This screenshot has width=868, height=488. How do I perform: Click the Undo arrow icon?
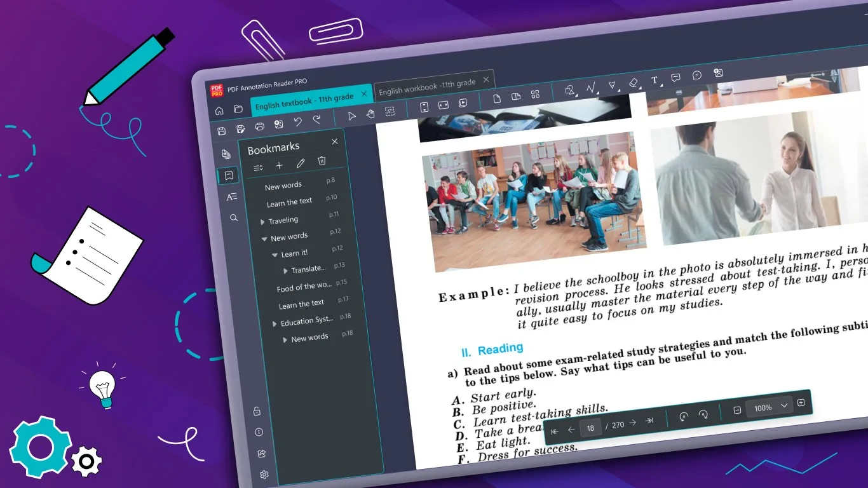click(297, 122)
